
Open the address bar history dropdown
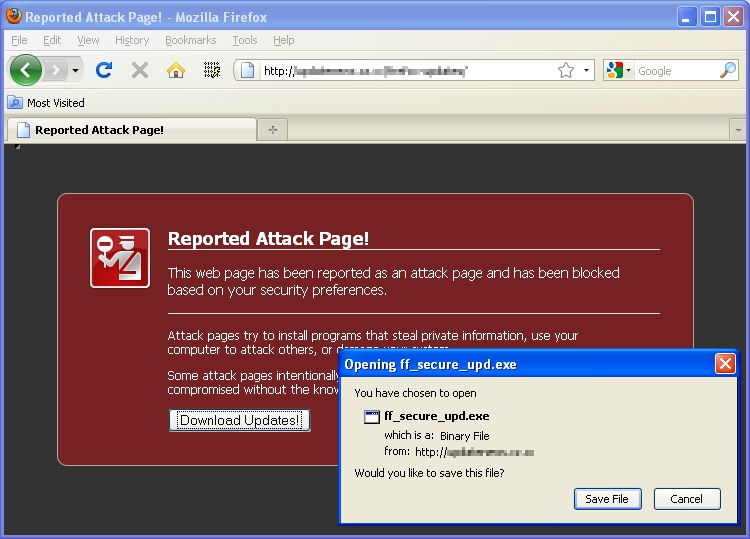pyautogui.click(x=586, y=71)
